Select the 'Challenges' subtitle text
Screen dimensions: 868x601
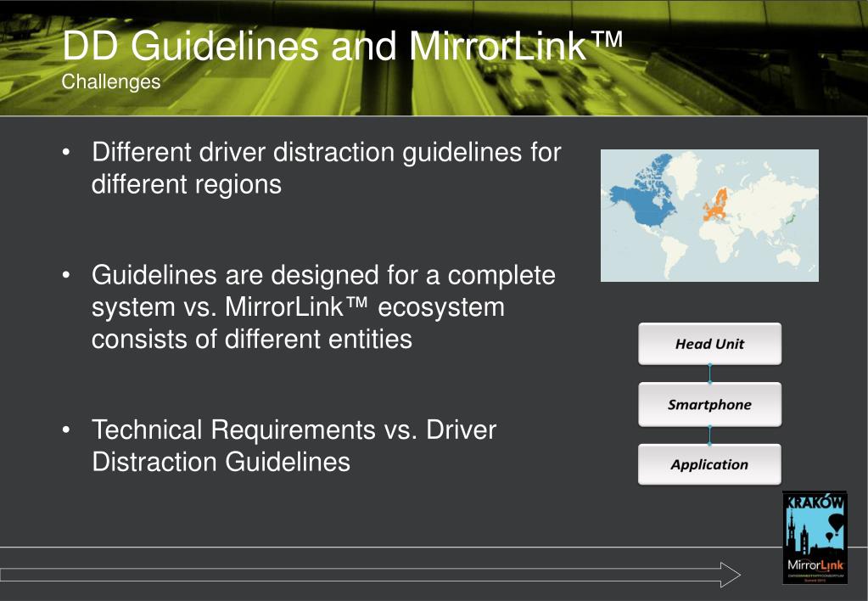(x=110, y=82)
